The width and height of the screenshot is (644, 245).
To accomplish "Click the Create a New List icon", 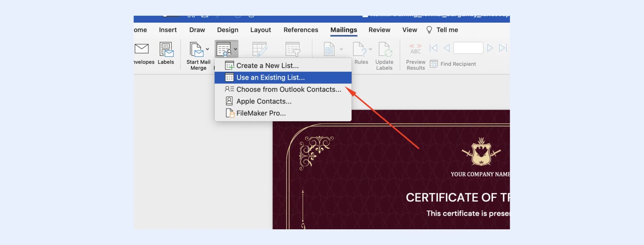I will (229, 66).
